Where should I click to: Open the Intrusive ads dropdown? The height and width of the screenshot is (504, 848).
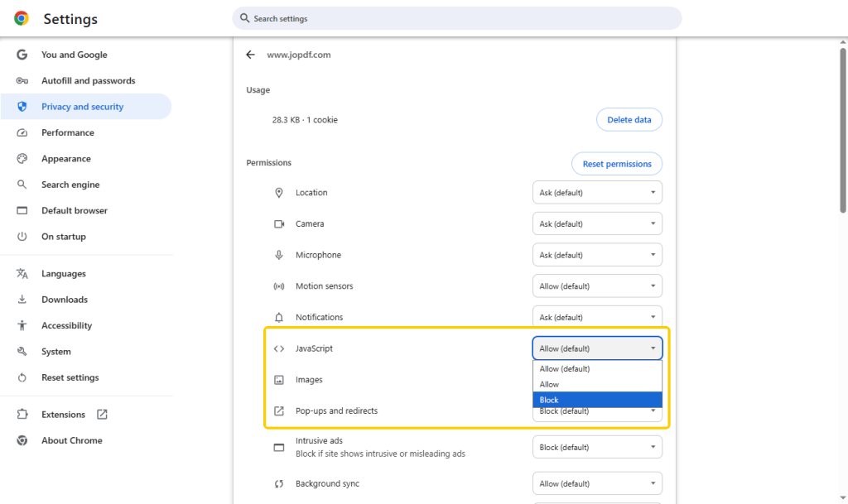(596, 448)
